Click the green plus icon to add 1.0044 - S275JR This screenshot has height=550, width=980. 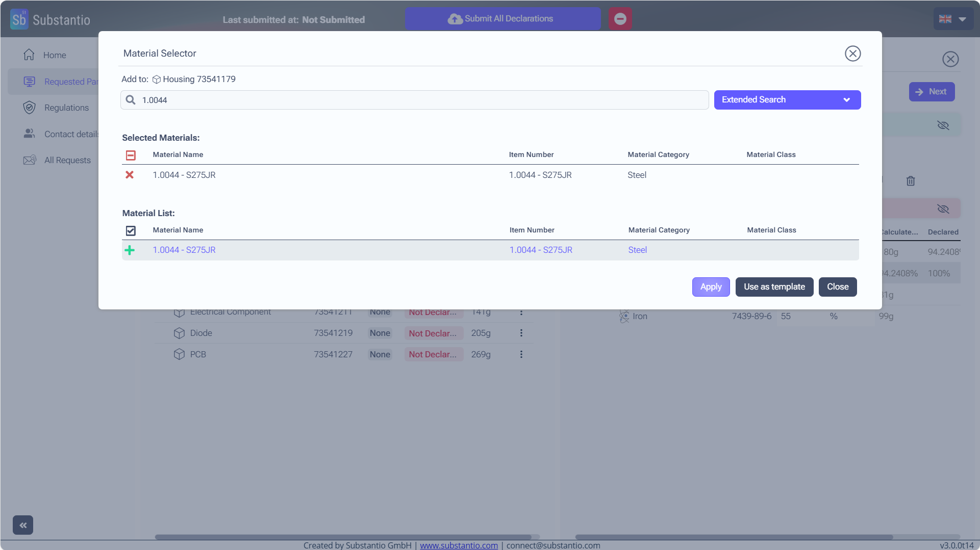[130, 250]
